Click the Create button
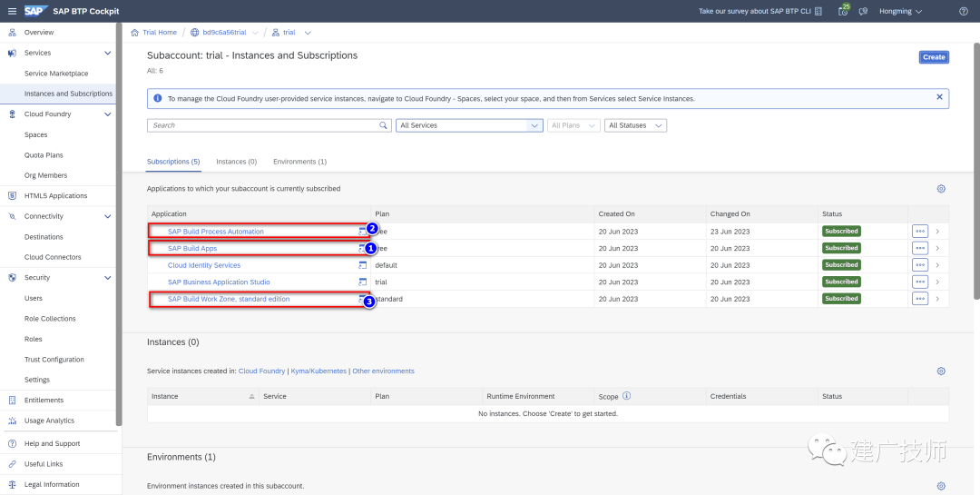980x495 pixels. coord(934,57)
